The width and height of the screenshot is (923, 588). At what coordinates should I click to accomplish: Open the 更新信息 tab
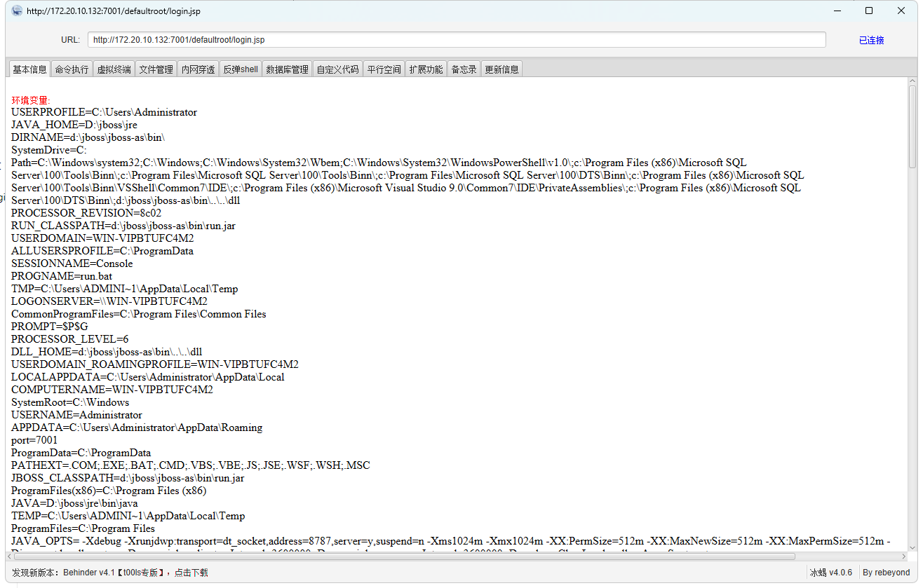point(501,69)
